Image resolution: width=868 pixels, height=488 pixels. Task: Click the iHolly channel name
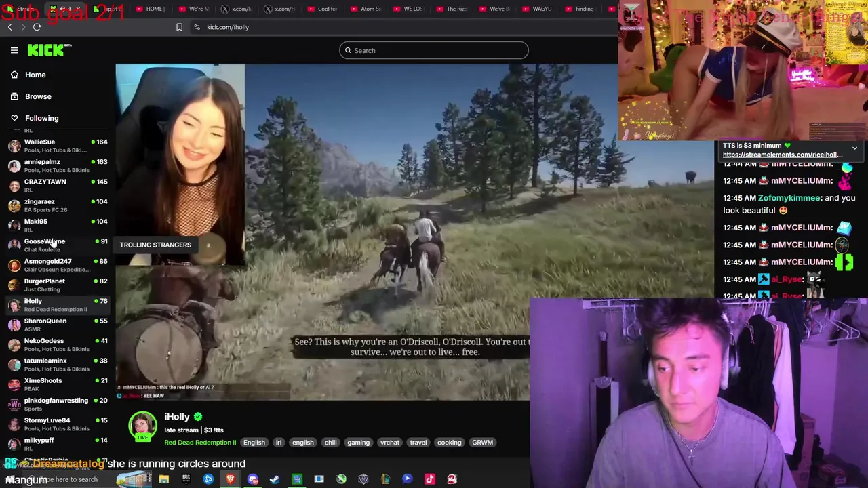click(177, 417)
